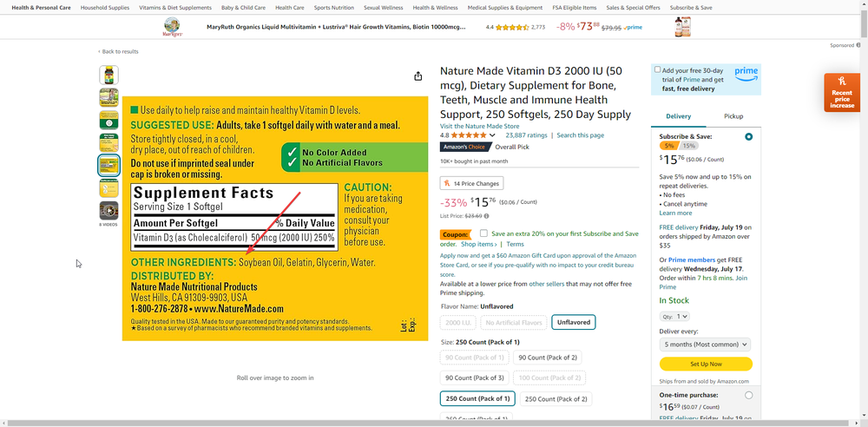
Task: Click the info icon beside List Price
Action: [x=487, y=216]
